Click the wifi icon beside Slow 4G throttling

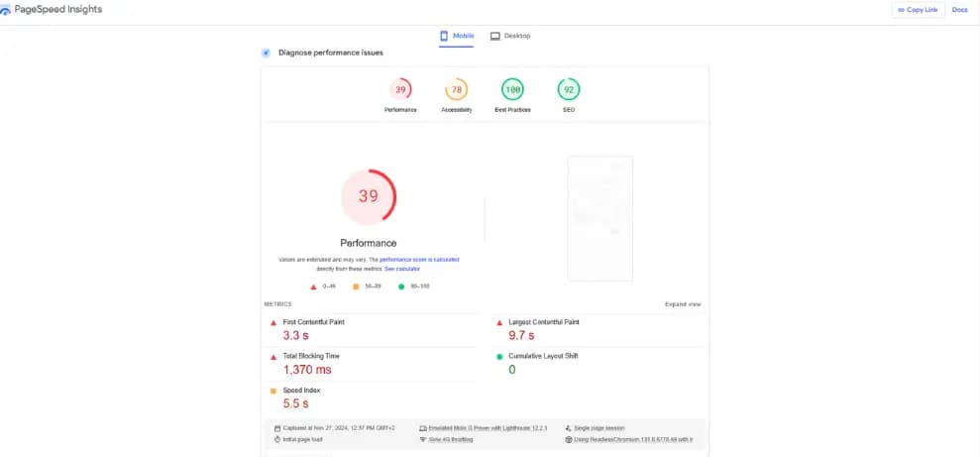(x=423, y=439)
